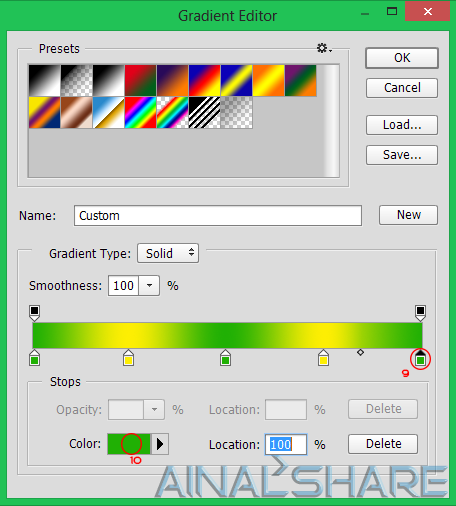Choose the Violet to Orange gradient preset
This screenshot has height=506, width=456.
click(x=172, y=81)
